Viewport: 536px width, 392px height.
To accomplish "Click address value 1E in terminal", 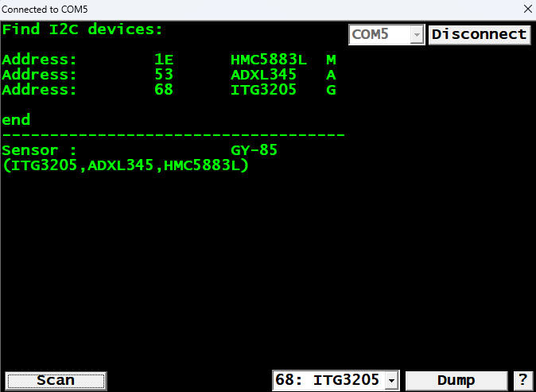I will pos(164,60).
